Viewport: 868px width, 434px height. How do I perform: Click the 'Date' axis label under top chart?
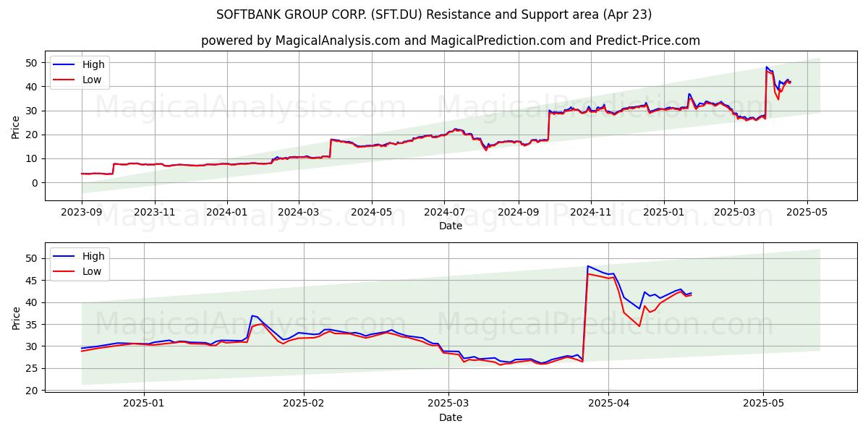(451, 226)
